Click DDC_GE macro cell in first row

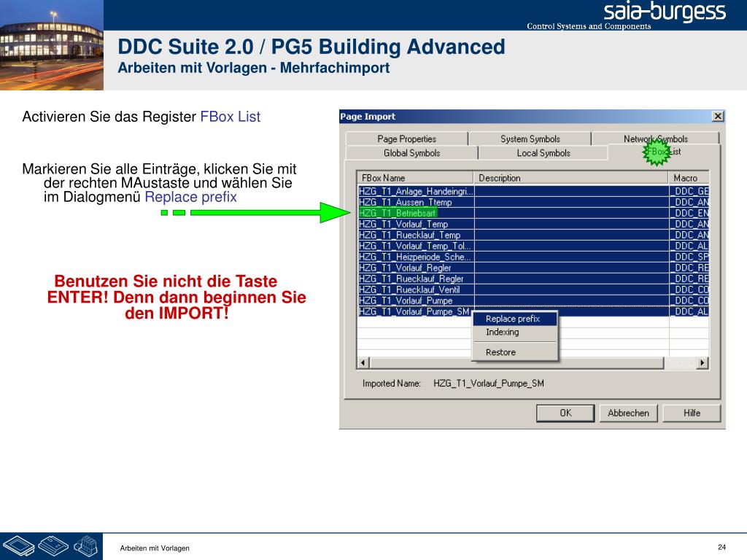[689, 191]
